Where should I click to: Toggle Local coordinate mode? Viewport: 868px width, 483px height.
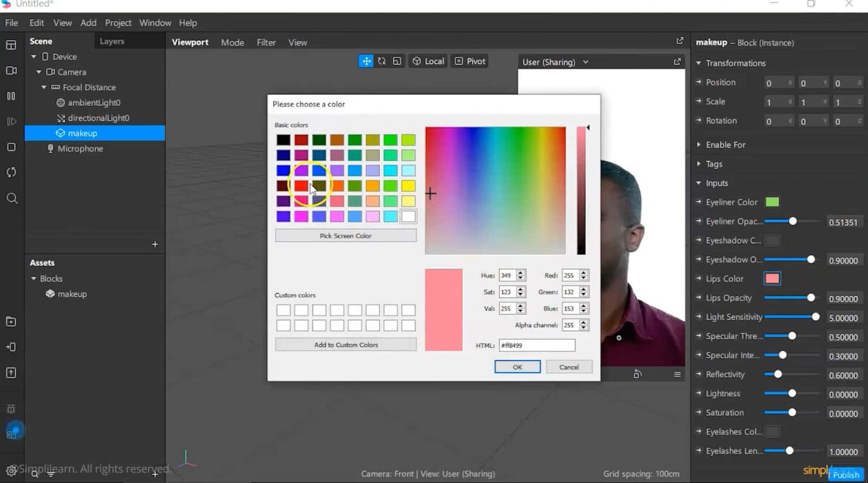pyautogui.click(x=428, y=61)
